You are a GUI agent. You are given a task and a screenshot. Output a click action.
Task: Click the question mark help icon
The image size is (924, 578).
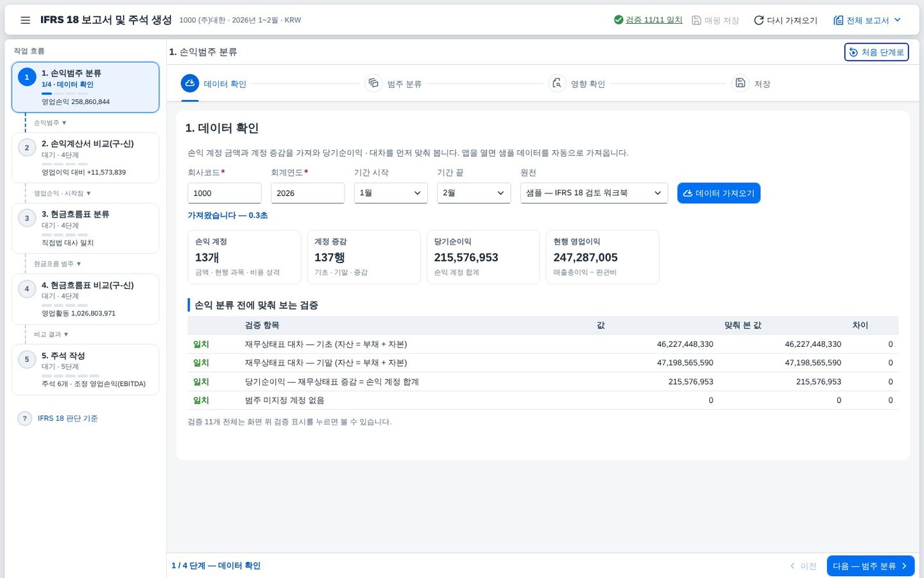(24, 418)
